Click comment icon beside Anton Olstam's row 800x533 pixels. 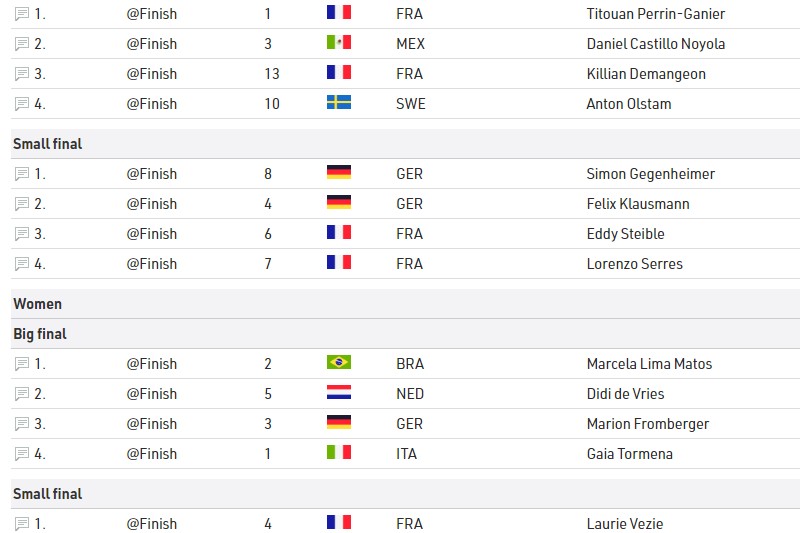(22, 104)
